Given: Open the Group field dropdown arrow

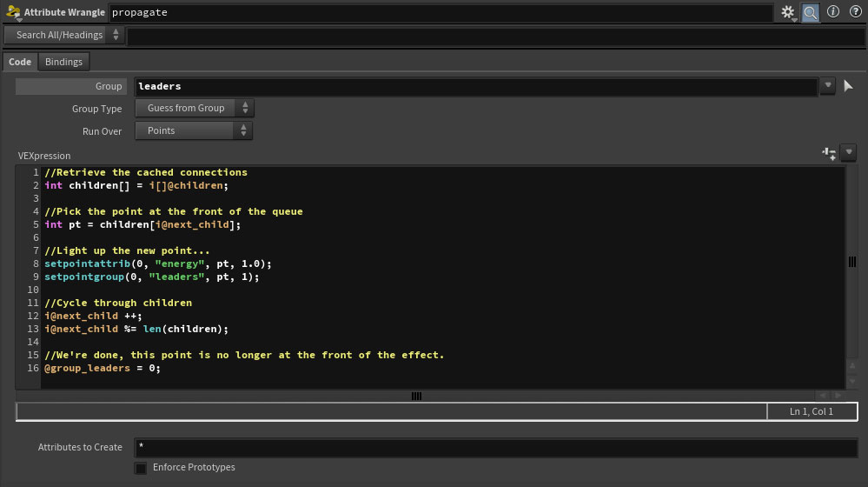Looking at the screenshot, I should coord(827,86).
